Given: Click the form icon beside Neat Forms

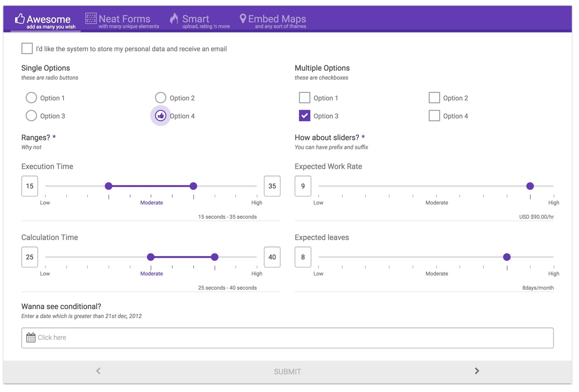Looking at the screenshot, I should (x=91, y=18).
